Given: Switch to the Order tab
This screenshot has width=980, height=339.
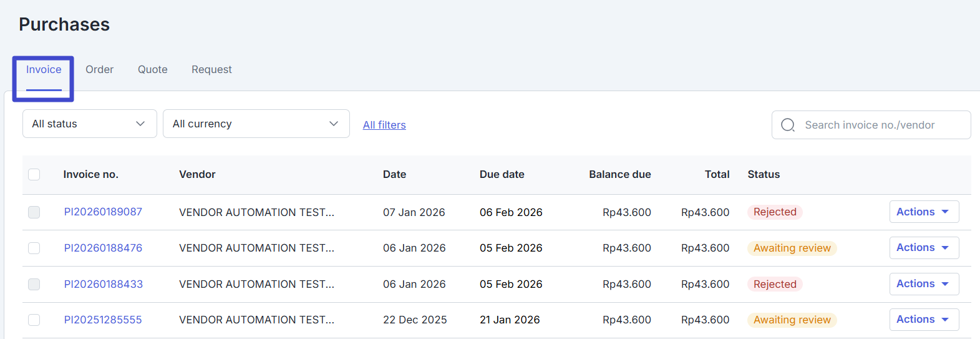Looking at the screenshot, I should [99, 69].
